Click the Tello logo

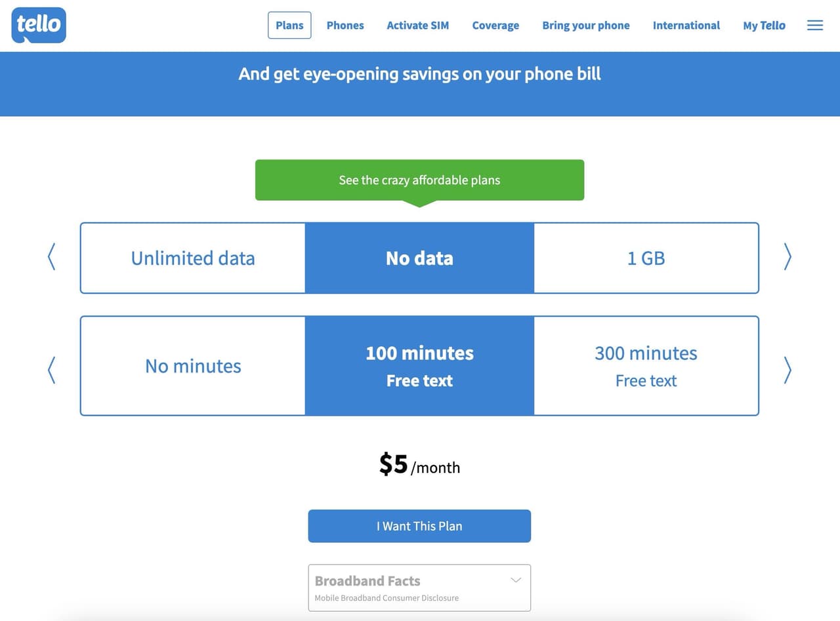pos(39,25)
